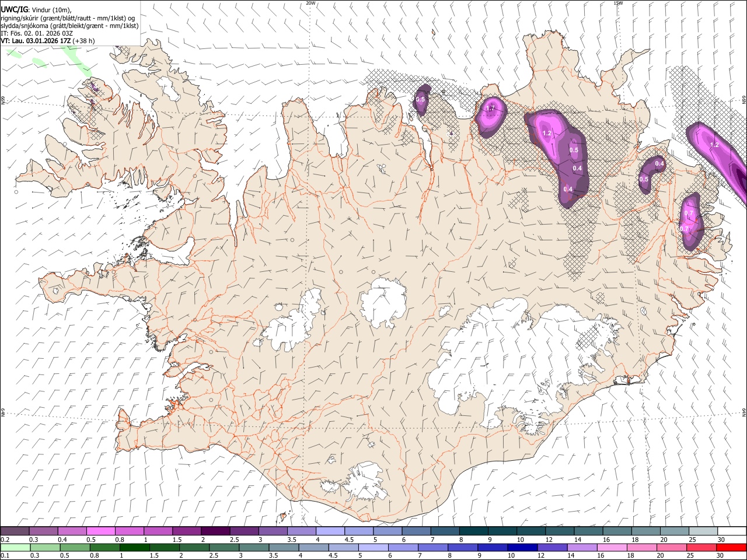Pick the top-row dark purple swatch starting at 2
The width and height of the screenshot is (747, 560).
tap(215, 531)
